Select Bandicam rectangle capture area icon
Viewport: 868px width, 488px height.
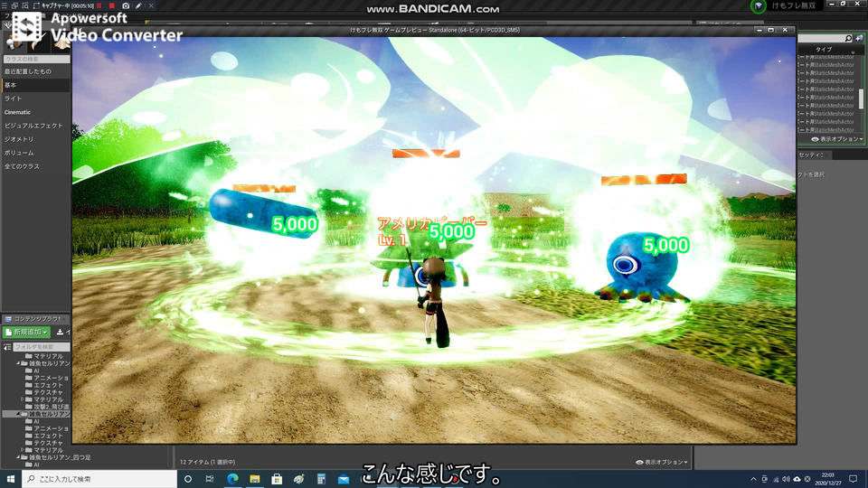(x=36, y=5)
